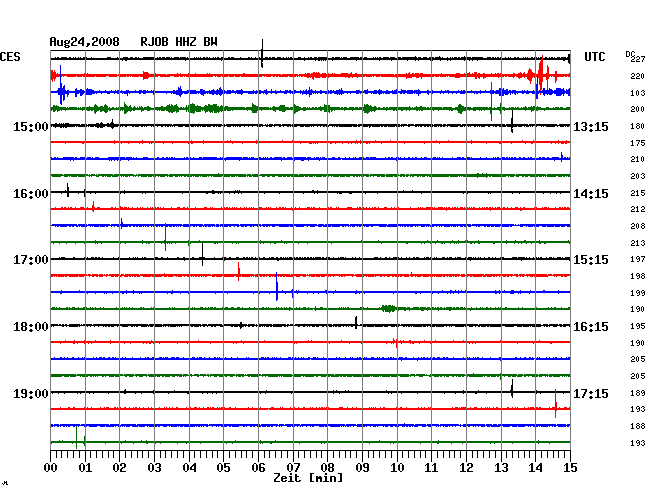Select minute tick label 04 on axis
The image size is (650, 494).
[x=189, y=467]
